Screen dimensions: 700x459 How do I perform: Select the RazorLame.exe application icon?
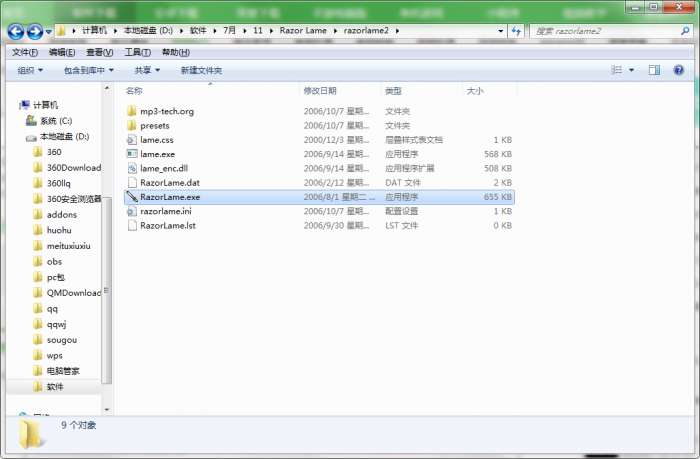point(132,196)
